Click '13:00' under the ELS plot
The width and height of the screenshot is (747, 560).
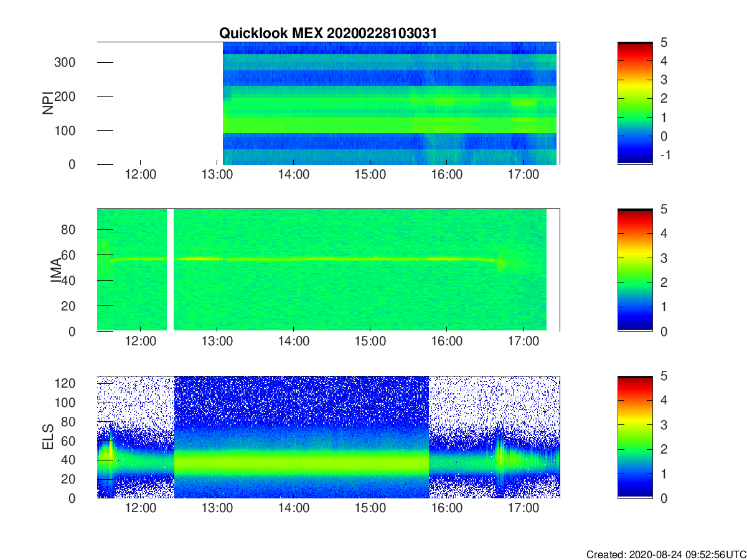pos(217,510)
